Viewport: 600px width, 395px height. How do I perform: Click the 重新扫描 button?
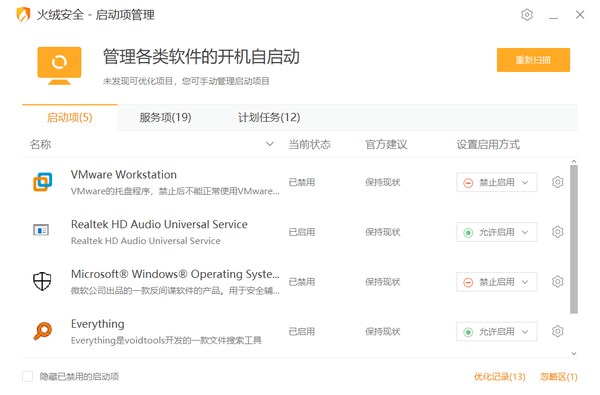click(533, 60)
